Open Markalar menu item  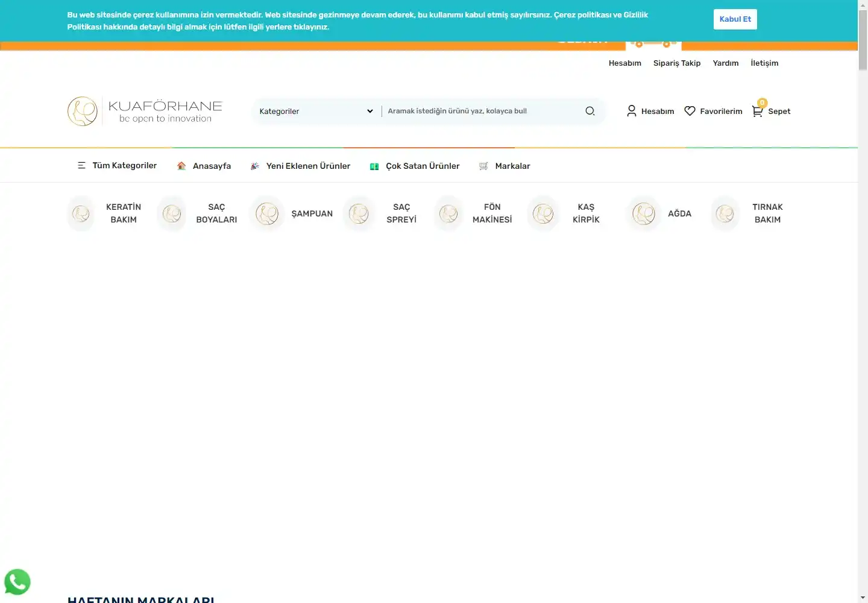[505, 166]
